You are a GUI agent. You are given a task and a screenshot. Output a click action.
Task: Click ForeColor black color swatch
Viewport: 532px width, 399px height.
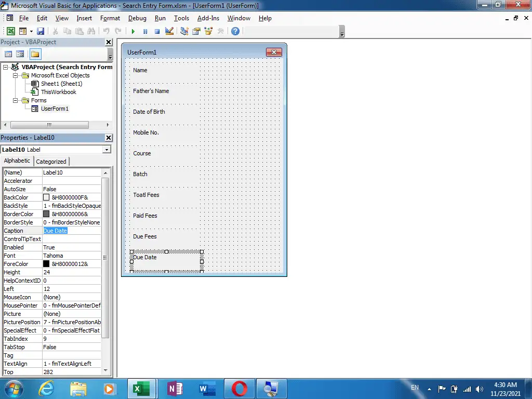(46, 264)
